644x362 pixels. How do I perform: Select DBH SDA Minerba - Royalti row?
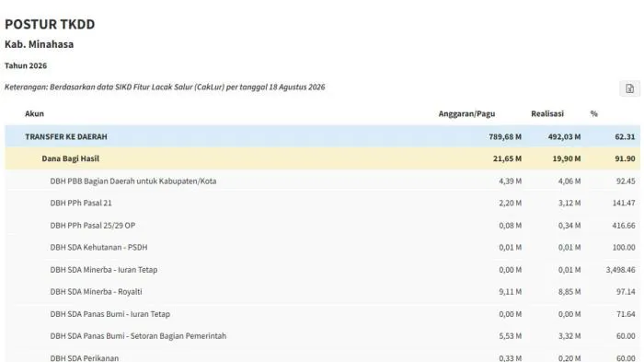click(322, 292)
